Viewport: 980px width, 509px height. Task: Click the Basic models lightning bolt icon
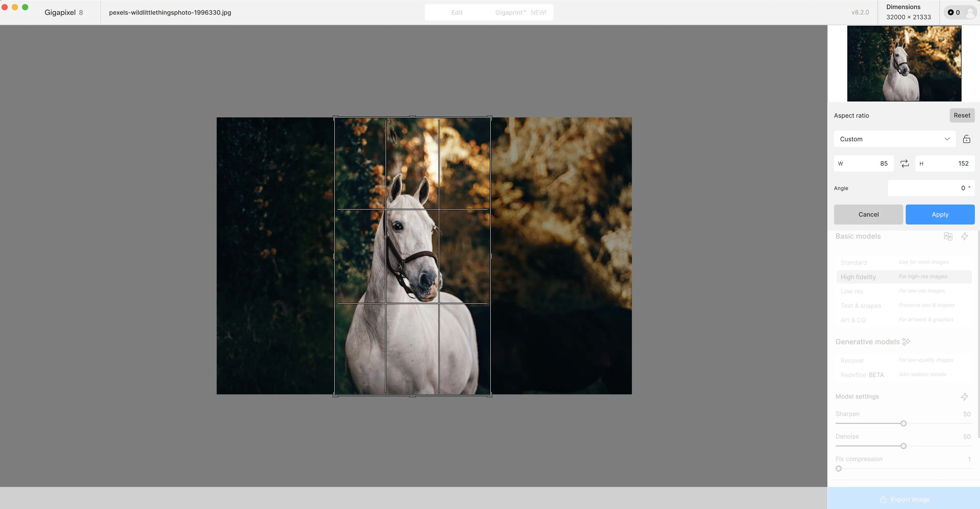coord(964,236)
